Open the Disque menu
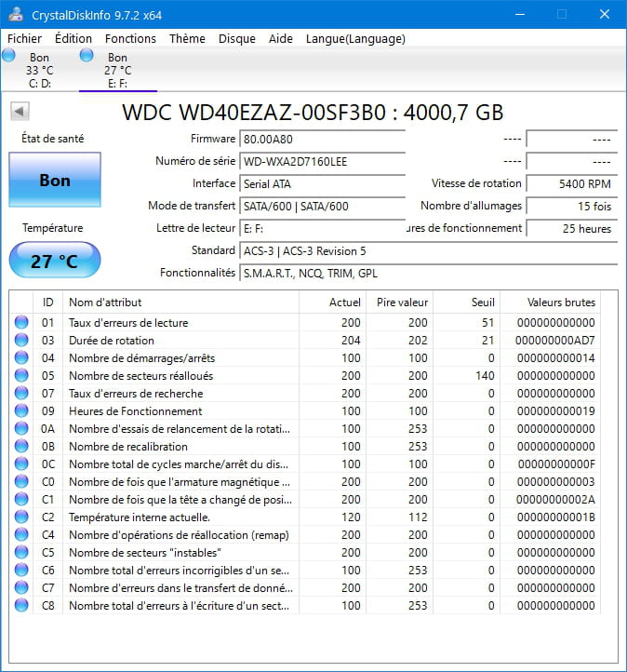Image resolution: width=627 pixels, height=672 pixels. pyautogui.click(x=236, y=38)
